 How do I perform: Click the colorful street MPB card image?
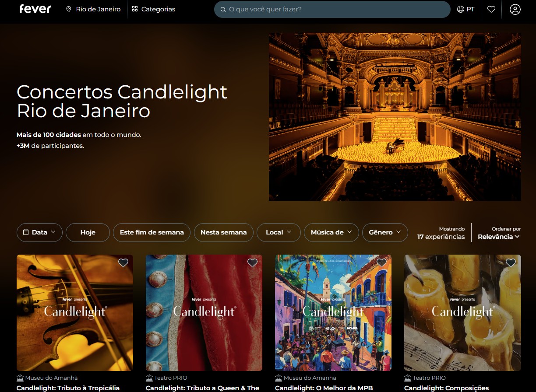tap(333, 313)
